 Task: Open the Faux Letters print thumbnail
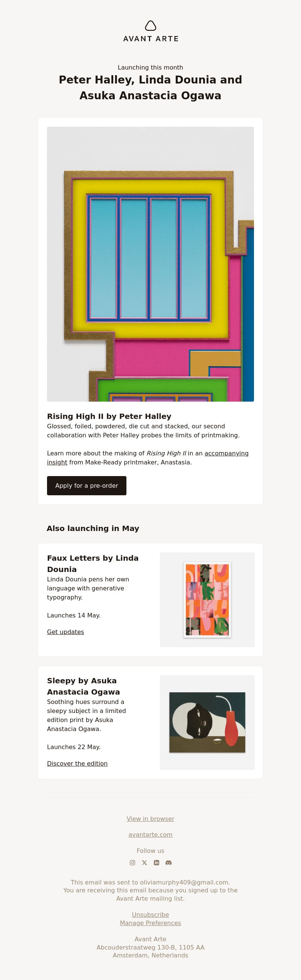[207, 599]
